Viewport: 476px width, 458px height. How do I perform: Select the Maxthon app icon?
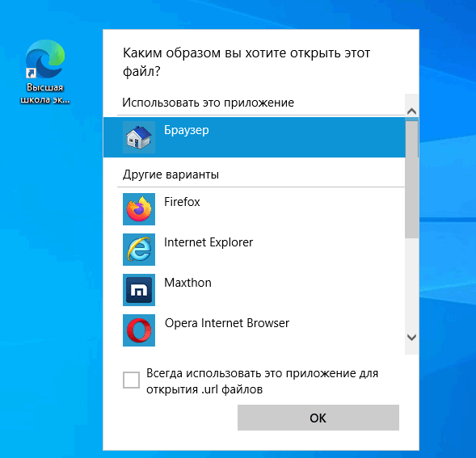coord(139,290)
